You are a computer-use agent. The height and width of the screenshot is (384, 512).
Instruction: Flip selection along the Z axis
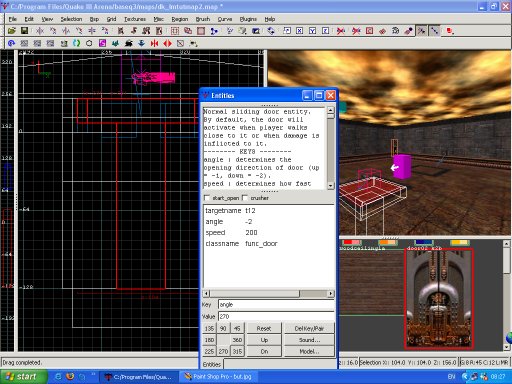pyautogui.click(x=92, y=31)
